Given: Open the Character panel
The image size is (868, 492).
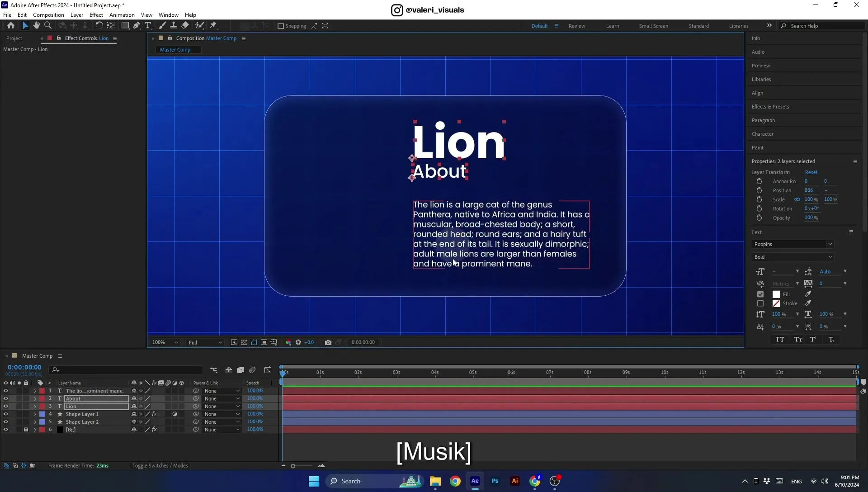Looking at the screenshot, I should [763, 134].
